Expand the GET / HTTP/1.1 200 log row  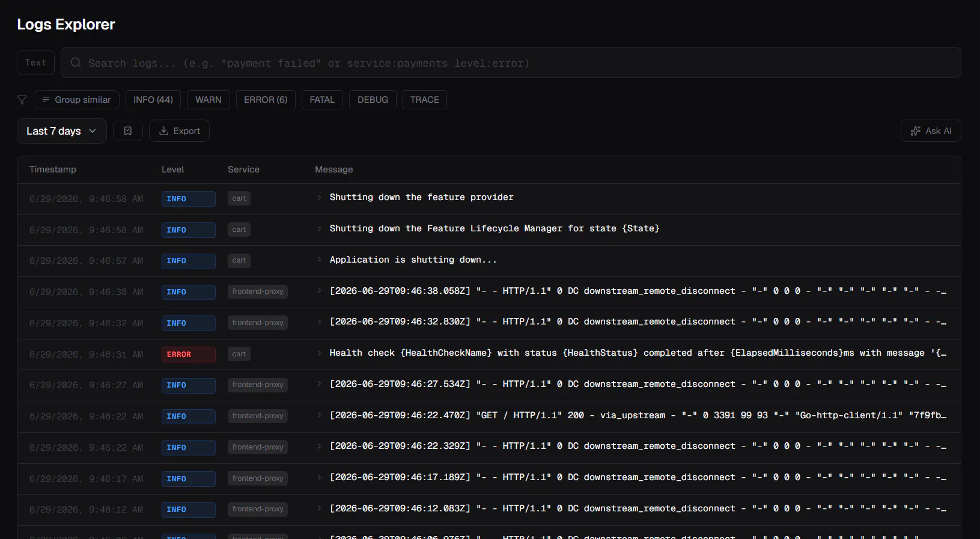pyautogui.click(x=319, y=415)
